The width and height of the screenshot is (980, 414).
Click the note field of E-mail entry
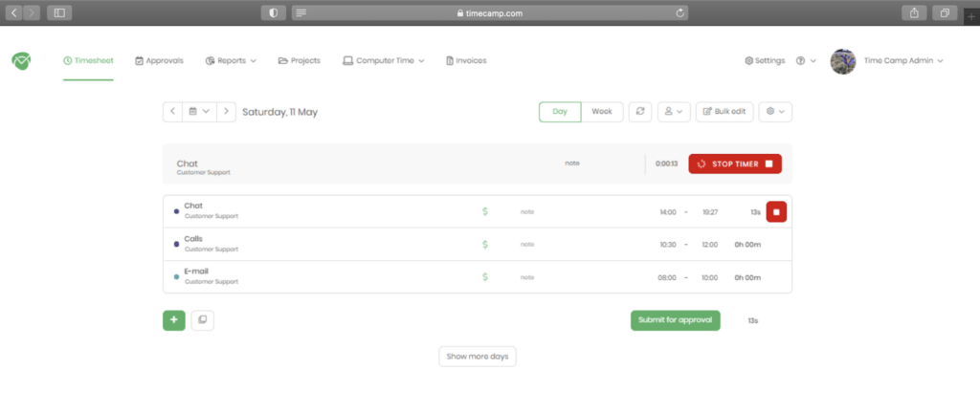pyautogui.click(x=527, y=277)
